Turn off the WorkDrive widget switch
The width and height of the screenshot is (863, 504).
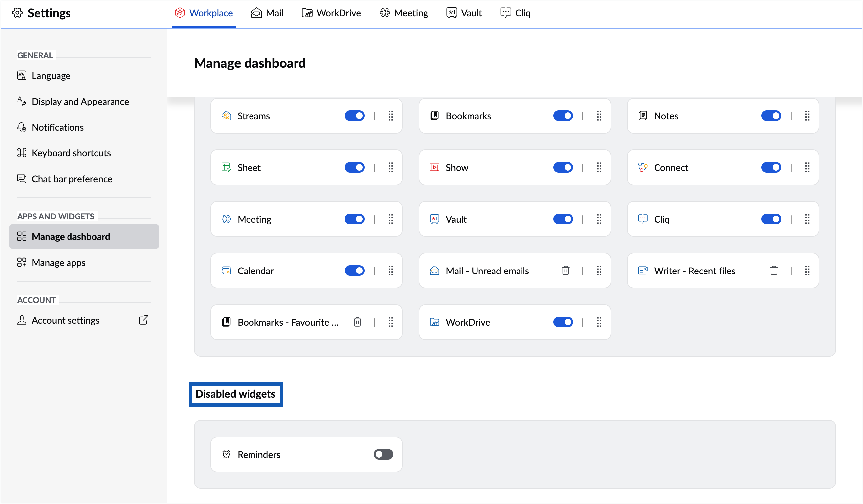563,322
